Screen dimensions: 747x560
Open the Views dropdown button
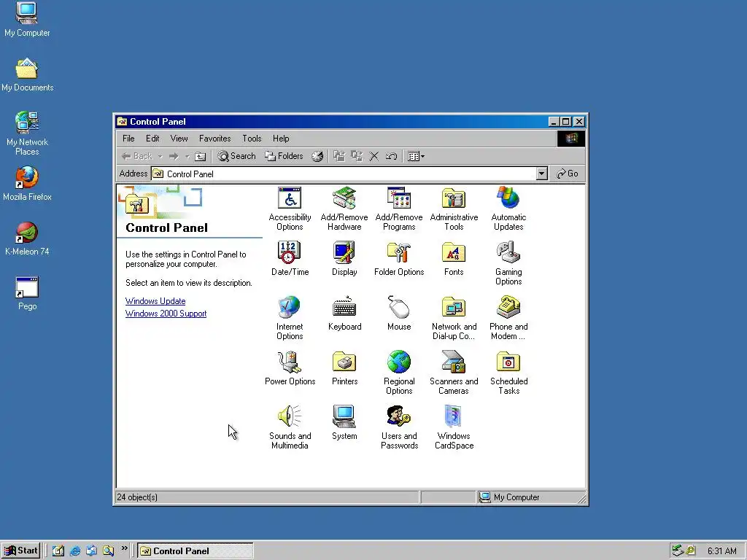coord(416,156)
